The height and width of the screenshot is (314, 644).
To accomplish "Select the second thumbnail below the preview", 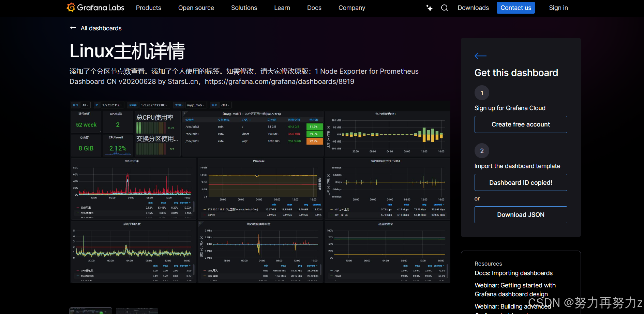I will (137, 311).
